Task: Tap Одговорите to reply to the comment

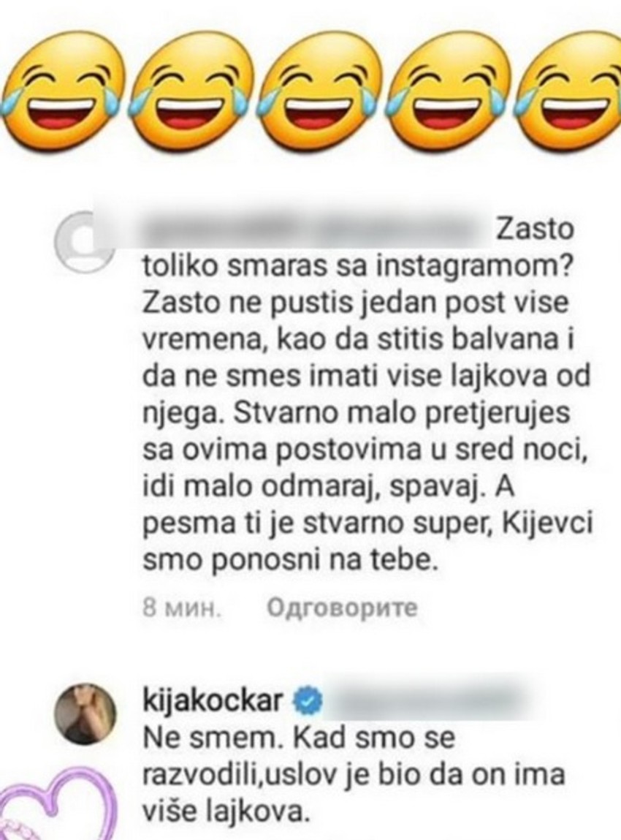Action: (341, 608)
